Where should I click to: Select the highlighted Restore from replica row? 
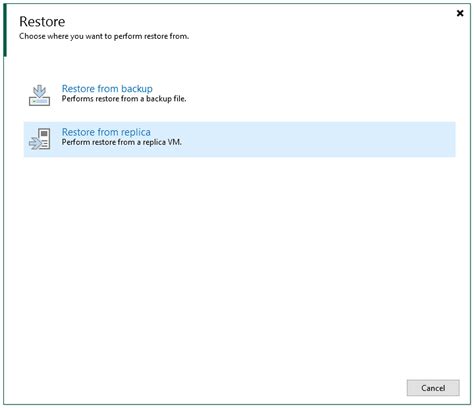239,139
